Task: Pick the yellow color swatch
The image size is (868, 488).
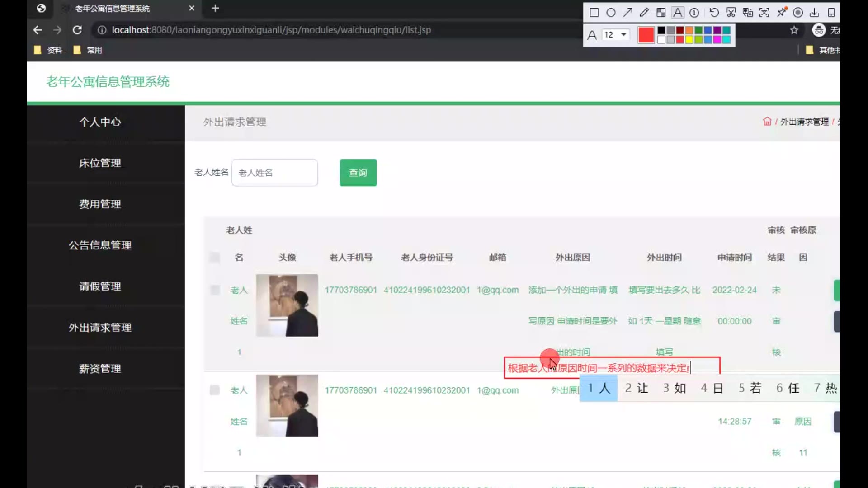Action: tap(689, 40)
